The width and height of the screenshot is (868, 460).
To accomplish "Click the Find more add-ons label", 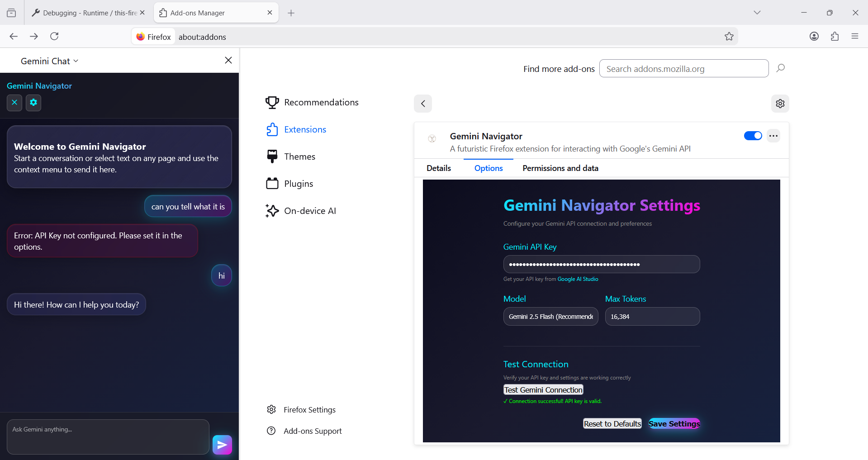I will coord(559,69).
